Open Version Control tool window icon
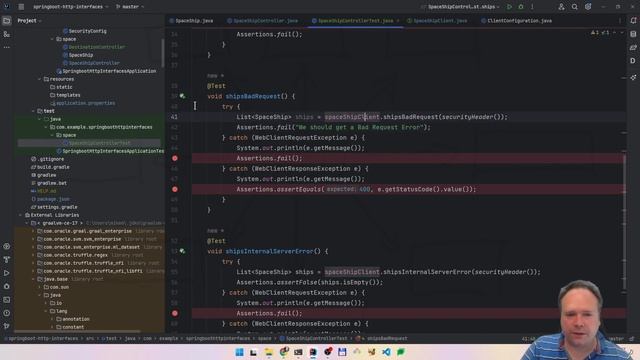 click(7, 326)
